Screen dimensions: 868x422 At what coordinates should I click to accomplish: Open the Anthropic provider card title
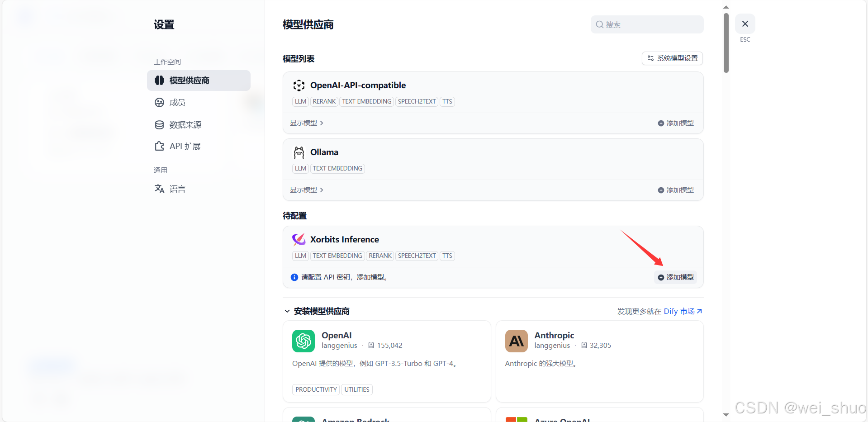pyautogui.click(x=554, y=335)
